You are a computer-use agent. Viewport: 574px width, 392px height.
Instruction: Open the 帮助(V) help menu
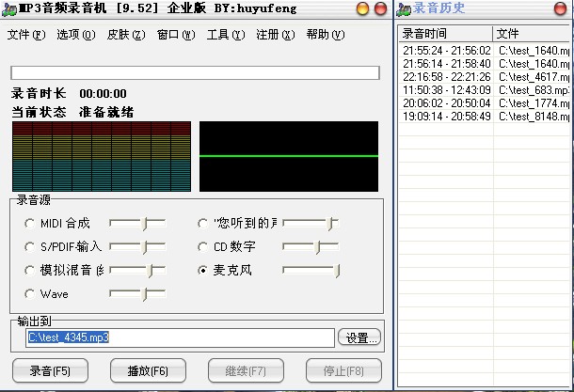325,35
